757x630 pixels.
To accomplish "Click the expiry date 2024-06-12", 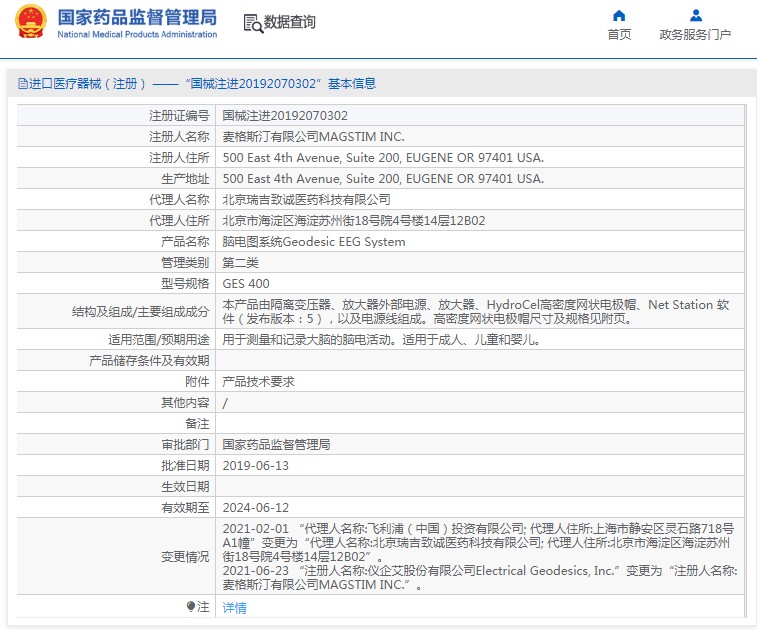I will click(255, 508).
